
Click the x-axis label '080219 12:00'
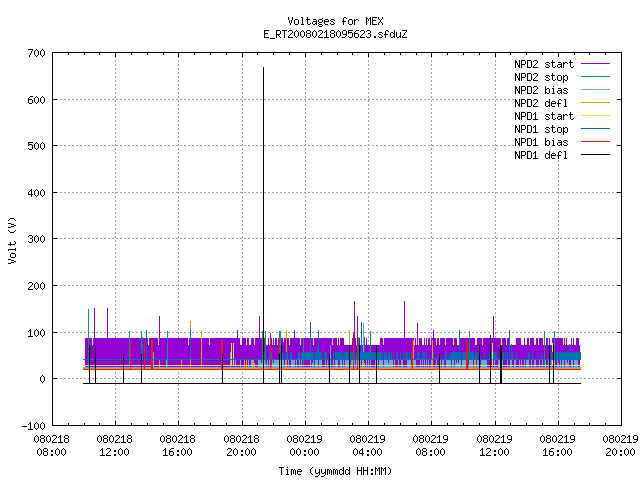pyautogui.click(x=495, y=446)
